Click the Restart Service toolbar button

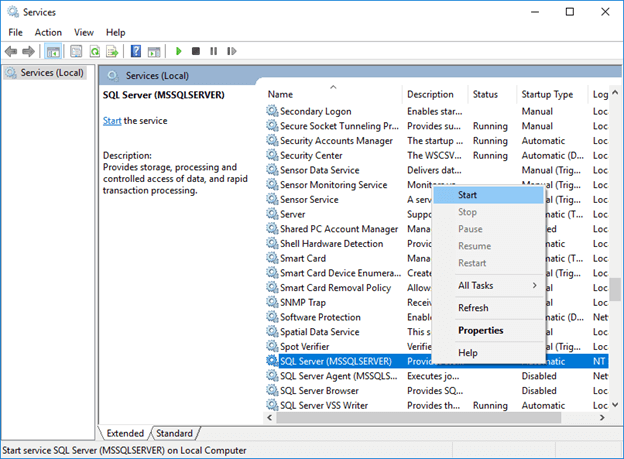(x=232, y=51)
